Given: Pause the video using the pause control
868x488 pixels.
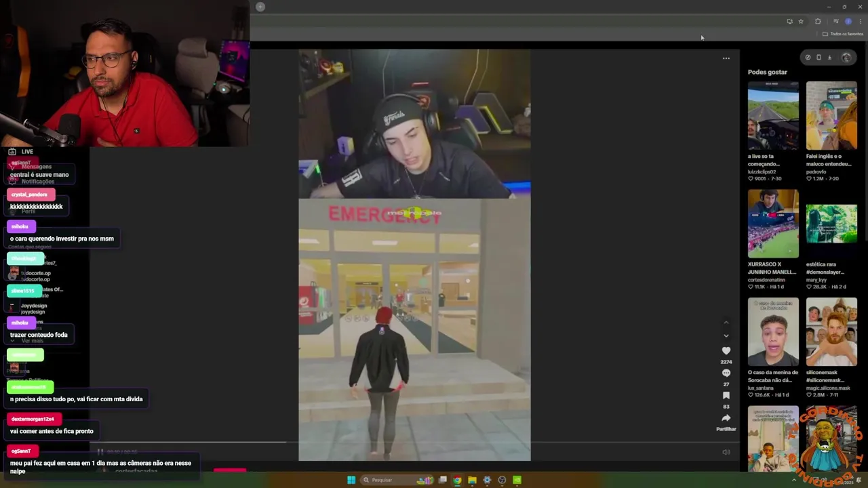Looking at the screenshot, I should tap(100, 452).
